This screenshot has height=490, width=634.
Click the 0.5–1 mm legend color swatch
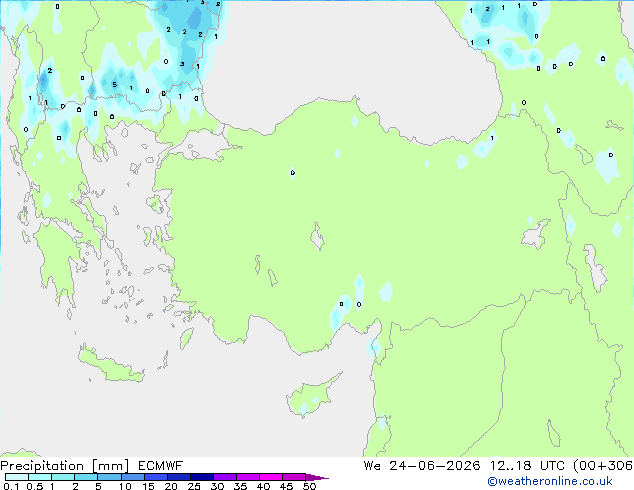pos(40,477)
